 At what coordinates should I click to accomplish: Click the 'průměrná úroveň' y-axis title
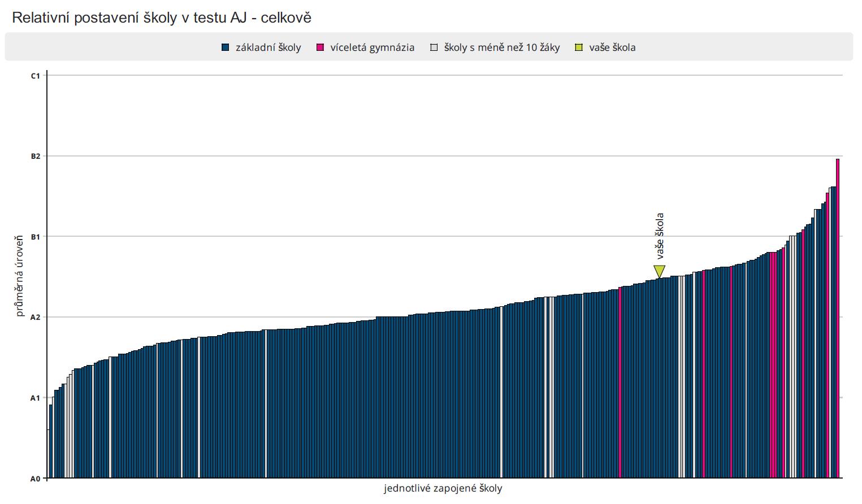pyautogui.click(x=20, y=276)
